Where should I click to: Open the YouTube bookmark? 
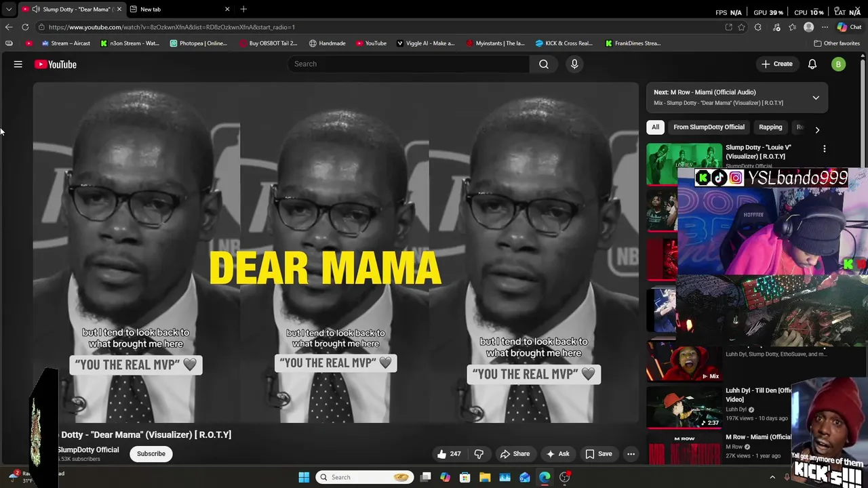tap(371, 43)
